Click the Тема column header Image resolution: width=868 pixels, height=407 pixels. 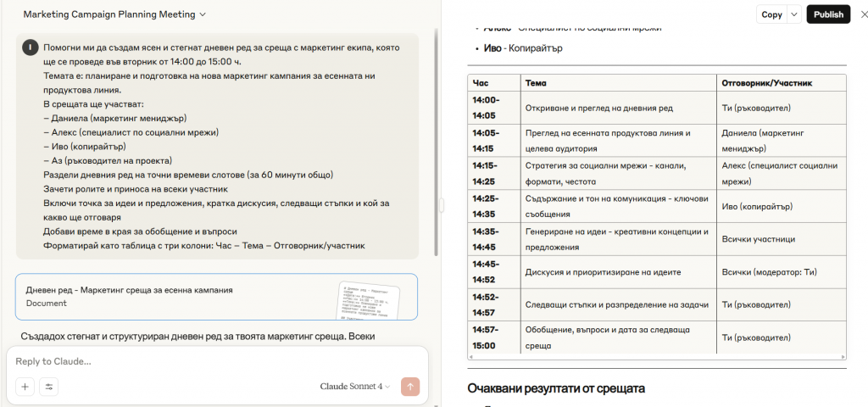(x=618, y=83)
